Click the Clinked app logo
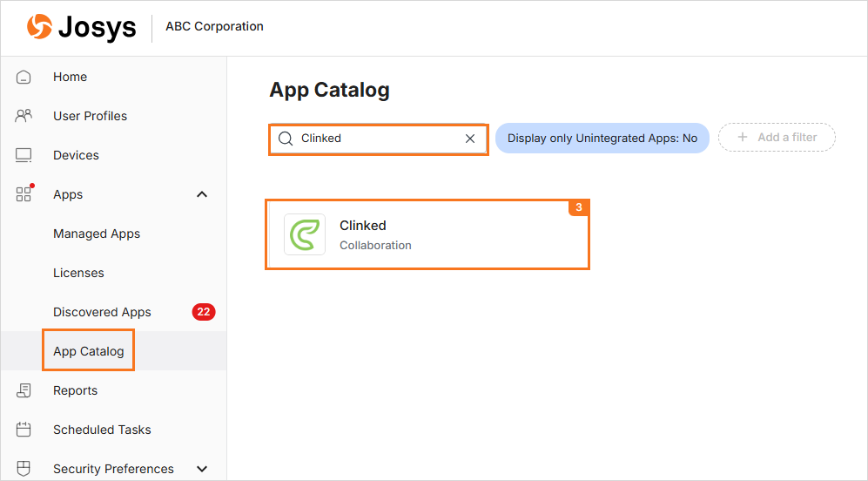Screen dimensions: 868x481 [305, 234]
